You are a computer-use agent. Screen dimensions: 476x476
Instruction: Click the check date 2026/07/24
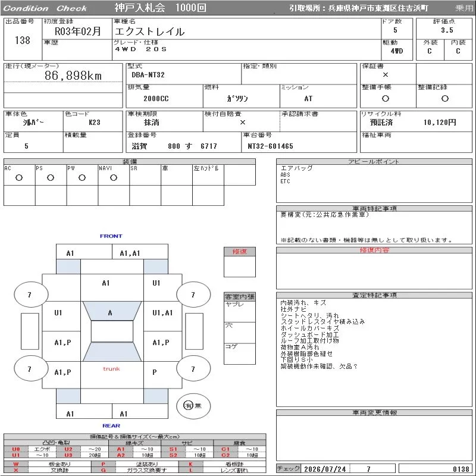pos(325,469)
